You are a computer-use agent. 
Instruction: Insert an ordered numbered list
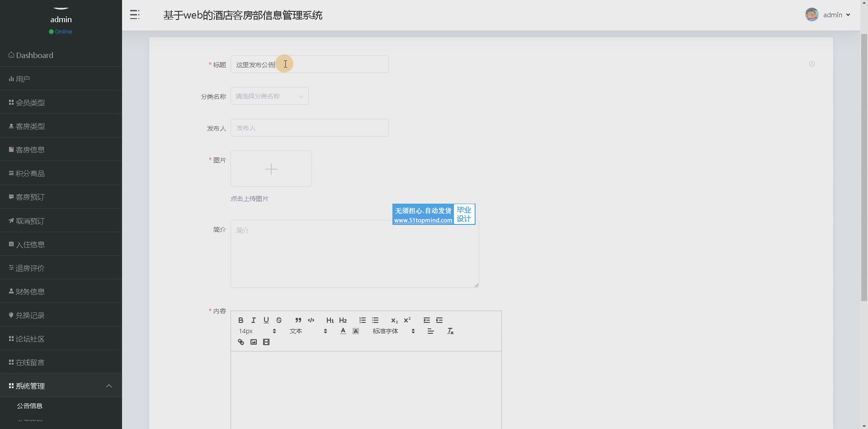(x=362, y=320)
